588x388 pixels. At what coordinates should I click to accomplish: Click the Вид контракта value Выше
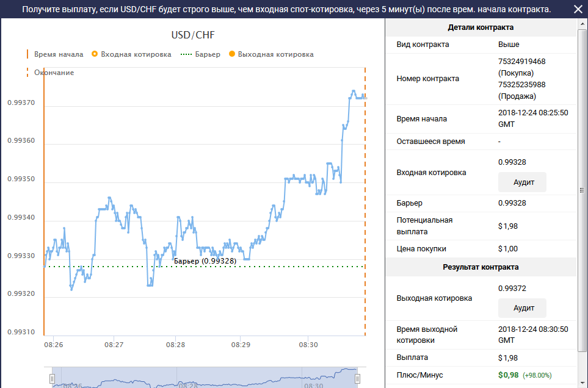click(509, 44)
